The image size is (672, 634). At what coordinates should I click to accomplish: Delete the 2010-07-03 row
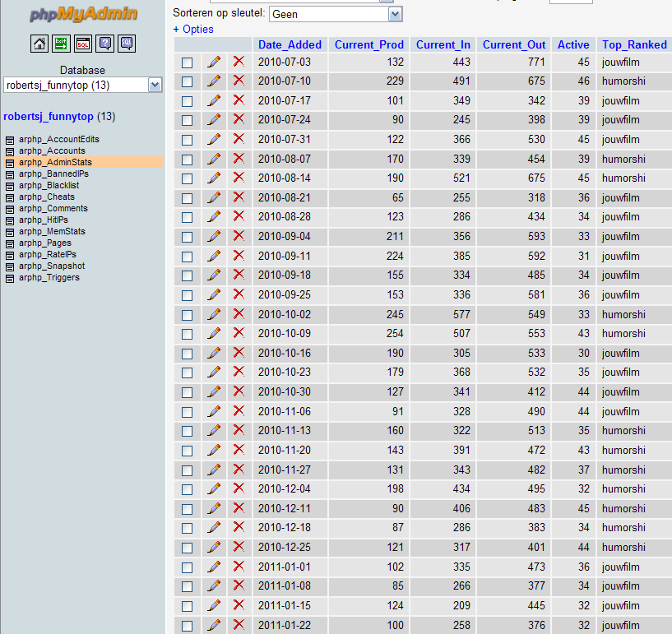pos(239,62)
